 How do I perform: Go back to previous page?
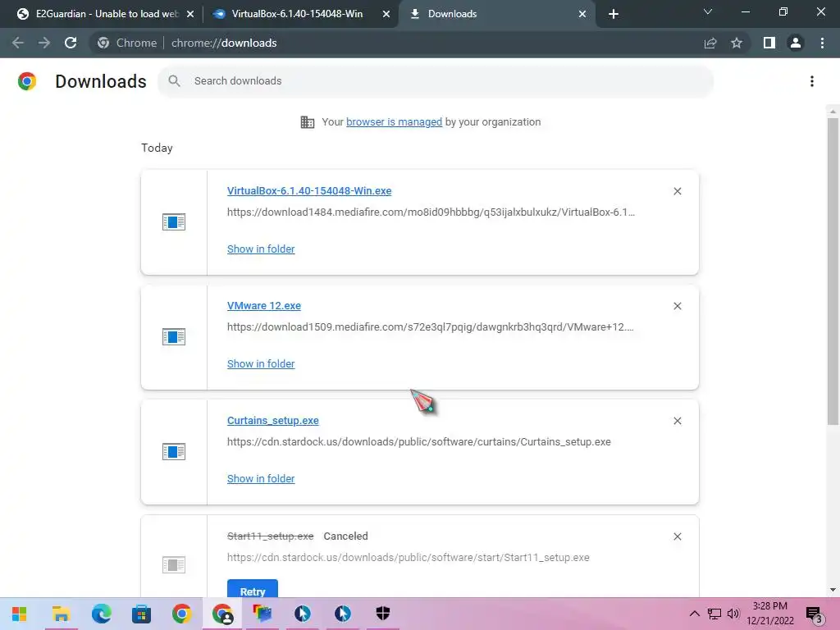click(18, 43)
